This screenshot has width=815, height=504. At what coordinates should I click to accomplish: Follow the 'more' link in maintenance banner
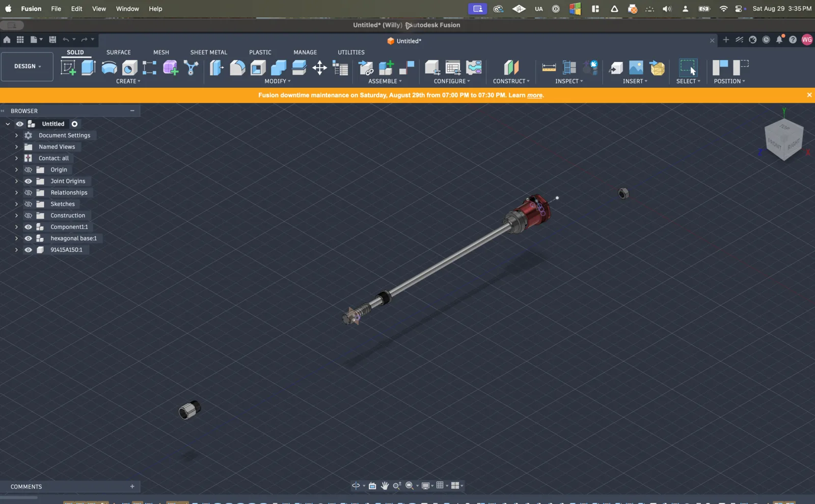pyautogui.click(x=534, y=95)
